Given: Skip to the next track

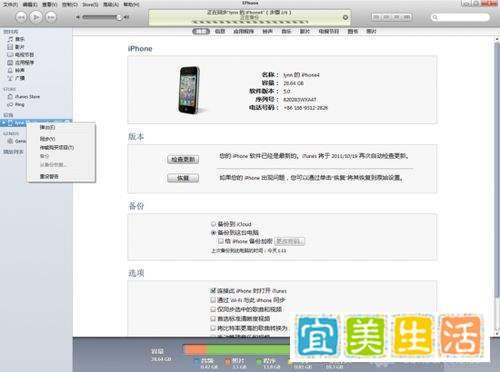Looking at the screenshot, I should point(51,17).
